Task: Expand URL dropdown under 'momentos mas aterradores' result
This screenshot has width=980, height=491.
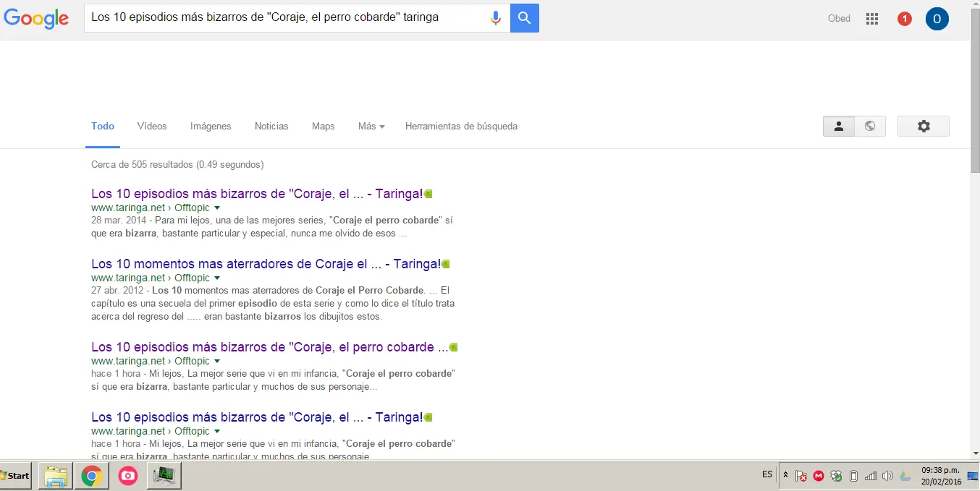Action: point(217,278)
